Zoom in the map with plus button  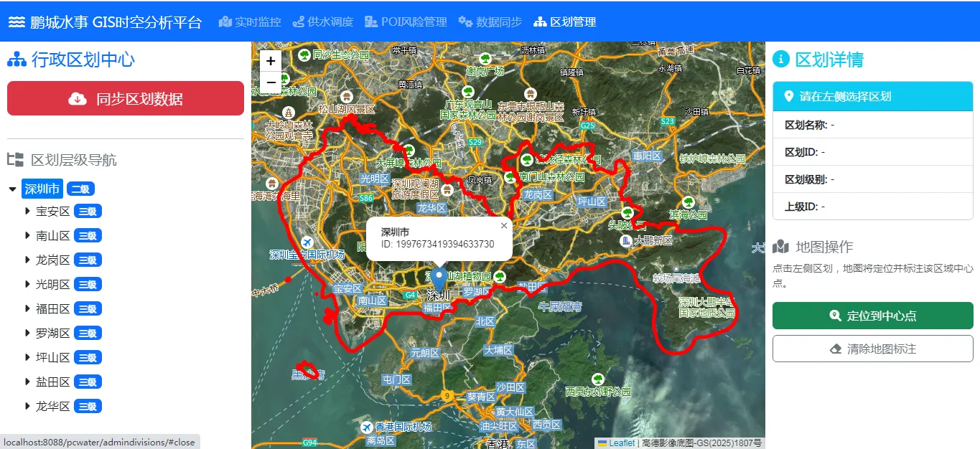(x=271, y=61)
